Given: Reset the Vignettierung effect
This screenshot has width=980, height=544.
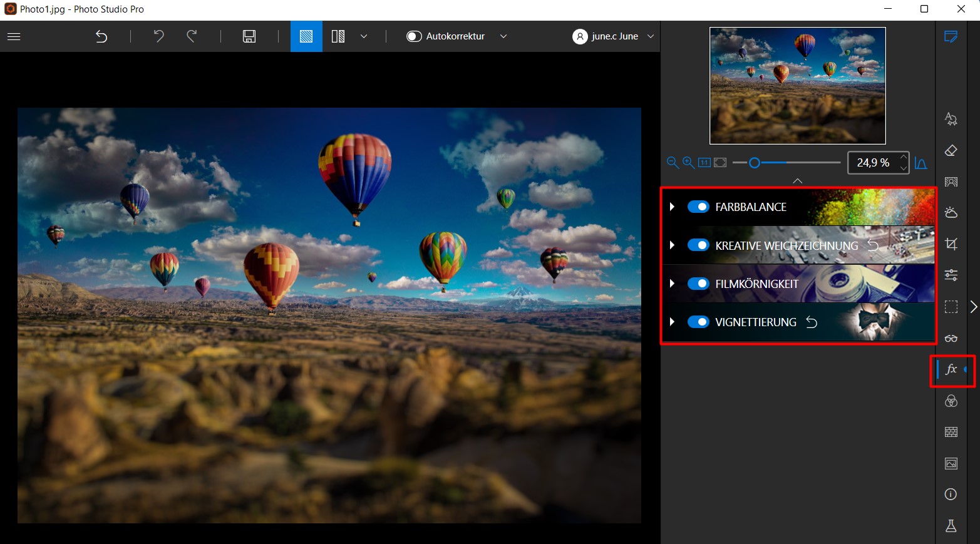Looking at the screenshot, I should pos(812,322).
